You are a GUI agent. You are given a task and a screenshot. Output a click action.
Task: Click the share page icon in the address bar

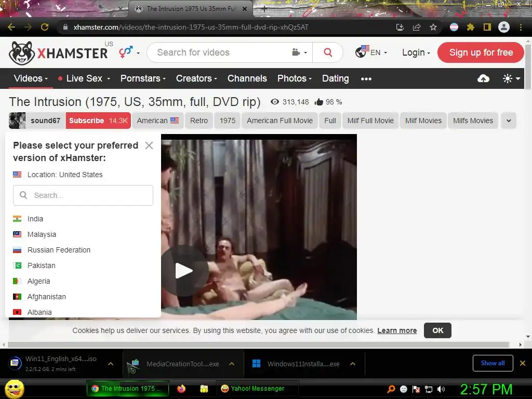[x=417, y=27]
